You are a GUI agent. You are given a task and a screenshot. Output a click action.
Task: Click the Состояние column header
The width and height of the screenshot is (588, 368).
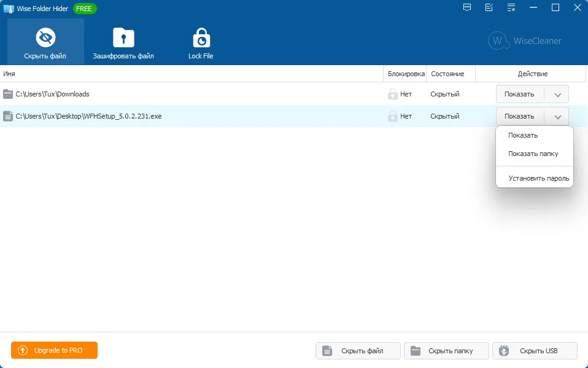tap(451, 74)
